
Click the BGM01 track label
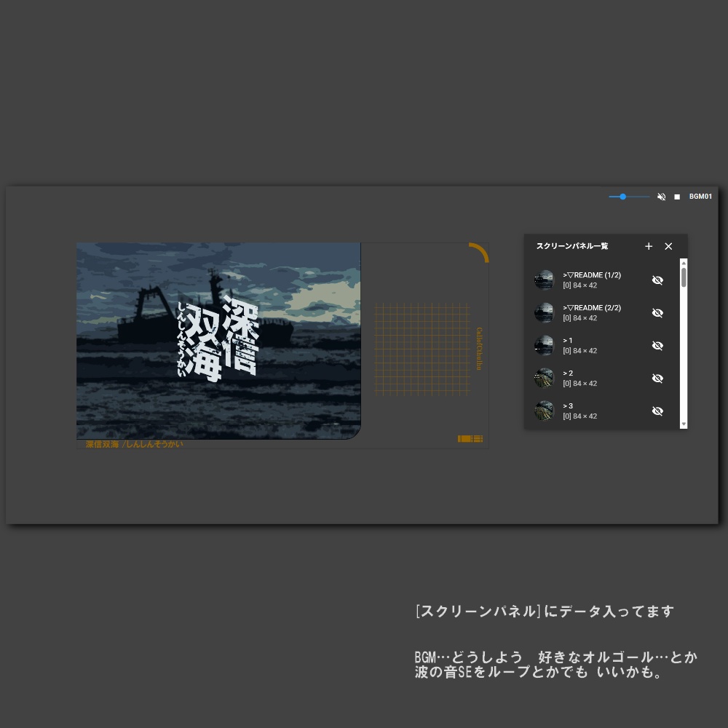pos(701,197)
